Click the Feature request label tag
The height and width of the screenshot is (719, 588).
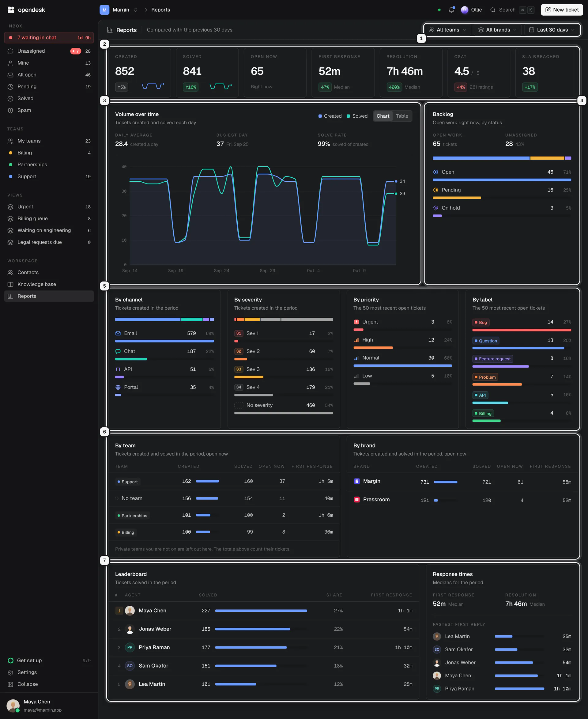[492, 359]
